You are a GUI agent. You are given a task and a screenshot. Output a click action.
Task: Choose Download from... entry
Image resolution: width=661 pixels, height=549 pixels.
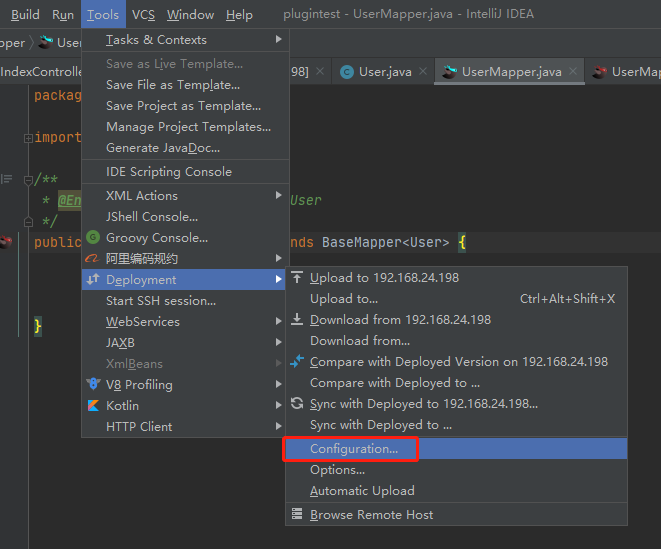[x=457, y=341]
